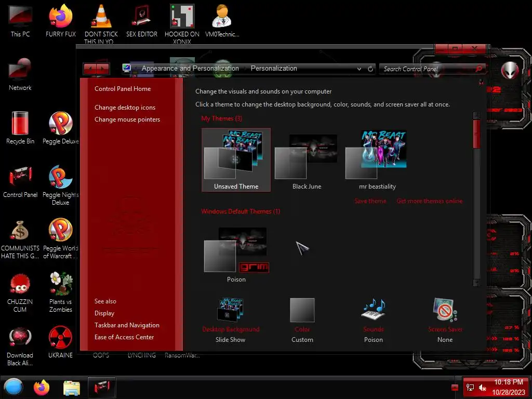Open Taskbar and Navigation link

[x=127, y=325]
